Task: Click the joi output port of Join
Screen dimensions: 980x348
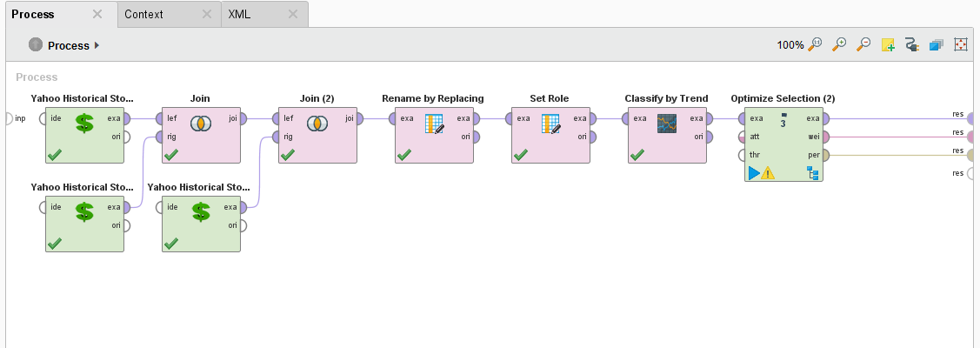Action: pos(243,118)
